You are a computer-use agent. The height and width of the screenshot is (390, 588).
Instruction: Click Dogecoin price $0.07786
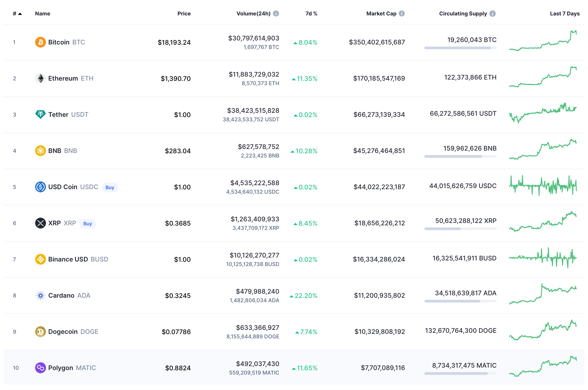pos(176,332)
